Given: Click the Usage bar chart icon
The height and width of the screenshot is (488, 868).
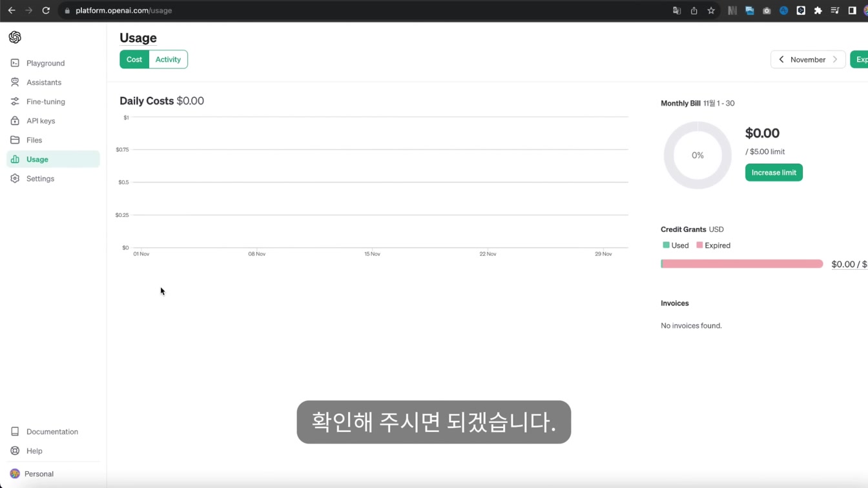Looking at the screenshot, I should [x=15, y=159].
